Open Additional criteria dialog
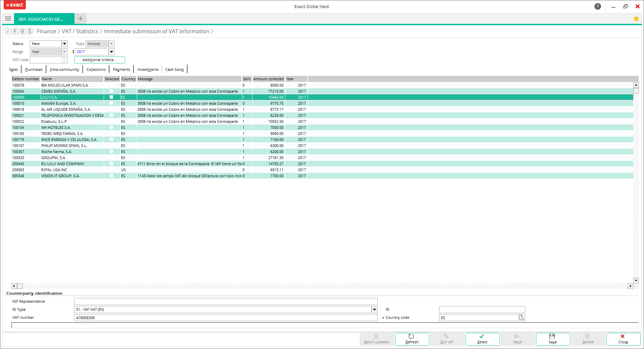The width and height of the screenshot is (644, 349). tap(100, 60)
